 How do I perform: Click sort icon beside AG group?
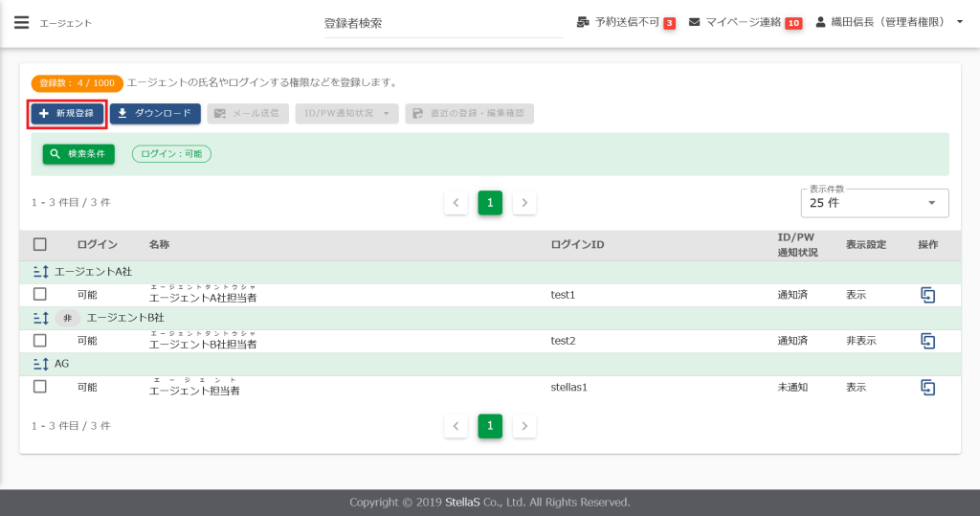click(x=40, y=364)
